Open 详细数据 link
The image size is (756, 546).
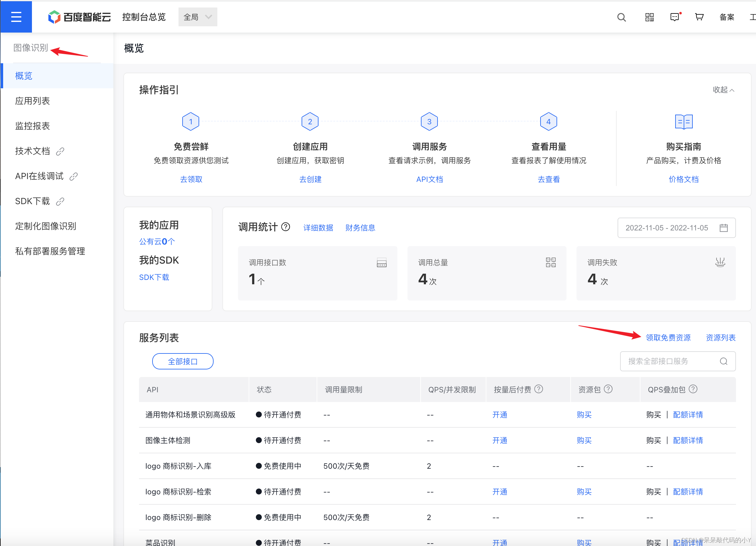point(318,228)
